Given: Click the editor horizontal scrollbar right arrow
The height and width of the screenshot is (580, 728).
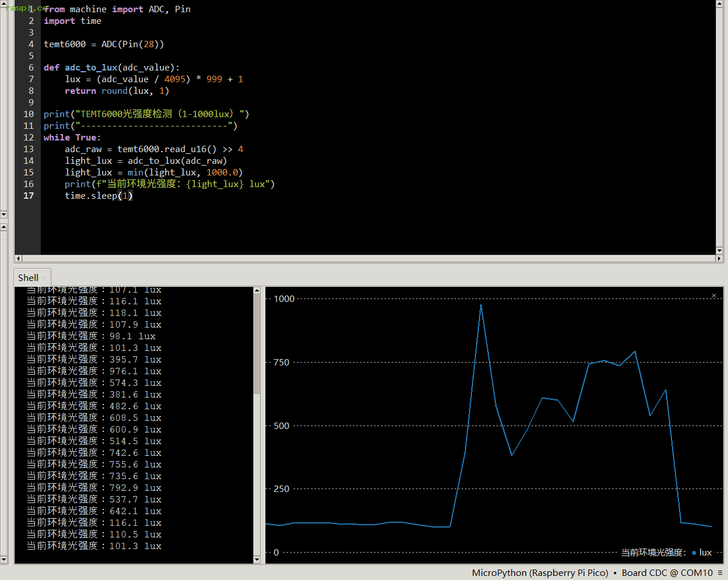Looking at the screenshot, I should click(x=719, y=258).
